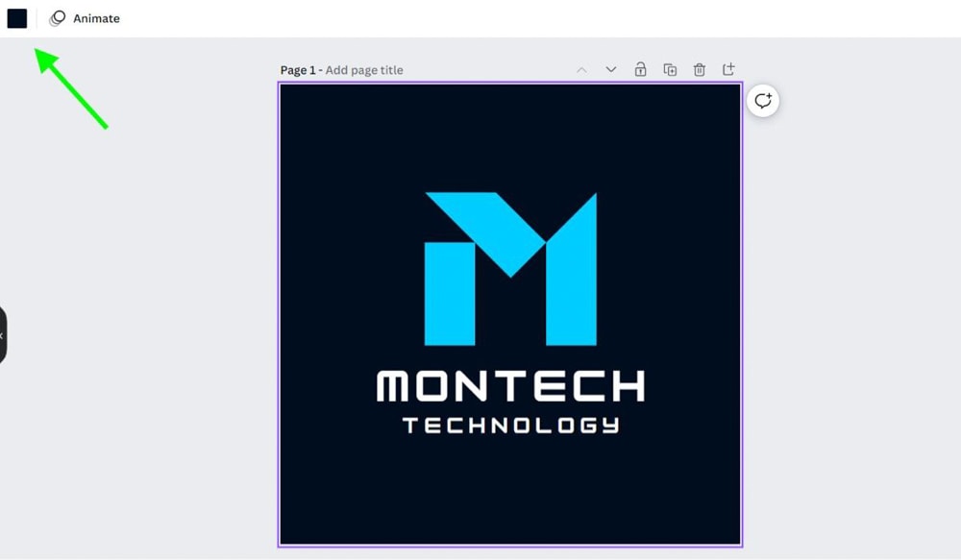The height and width of the screenshot is (560, 961).
Task: Select the MONTECH text on canvas
Action: click(510, 385)
